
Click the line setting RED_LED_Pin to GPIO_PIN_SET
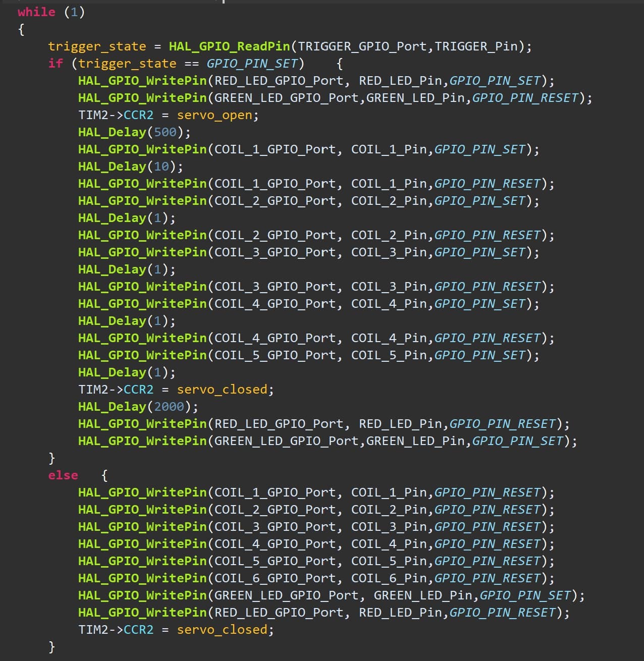316,81
